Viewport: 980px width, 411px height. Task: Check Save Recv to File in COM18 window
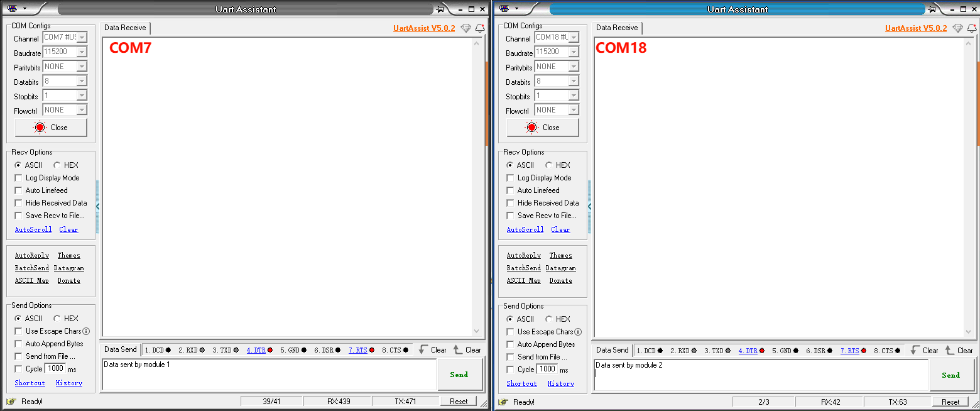coord(510,216)
